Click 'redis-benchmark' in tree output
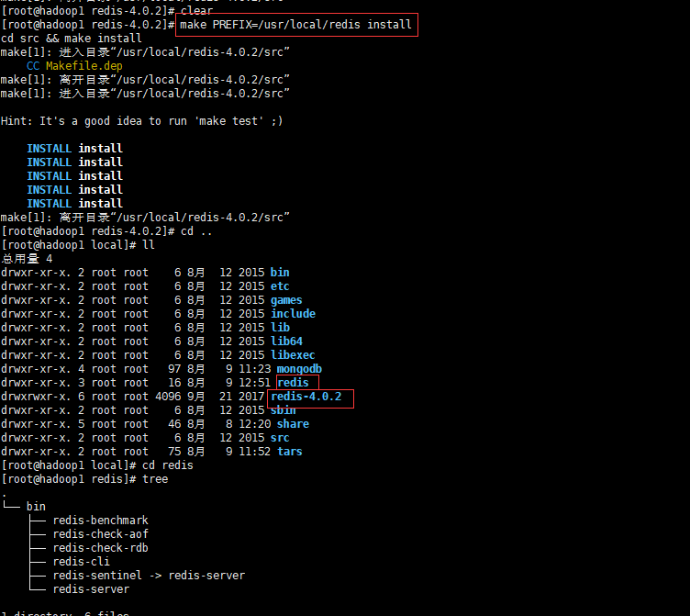 click(x=101, y=521)
